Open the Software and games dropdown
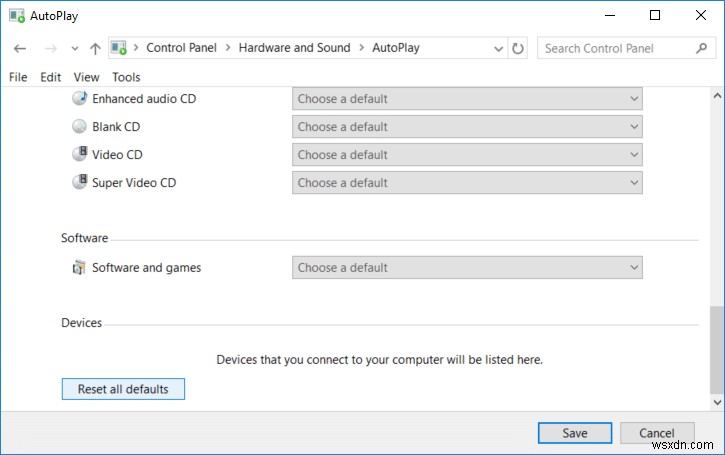This screenshot has height=455, width=725. tap(467, 268)
